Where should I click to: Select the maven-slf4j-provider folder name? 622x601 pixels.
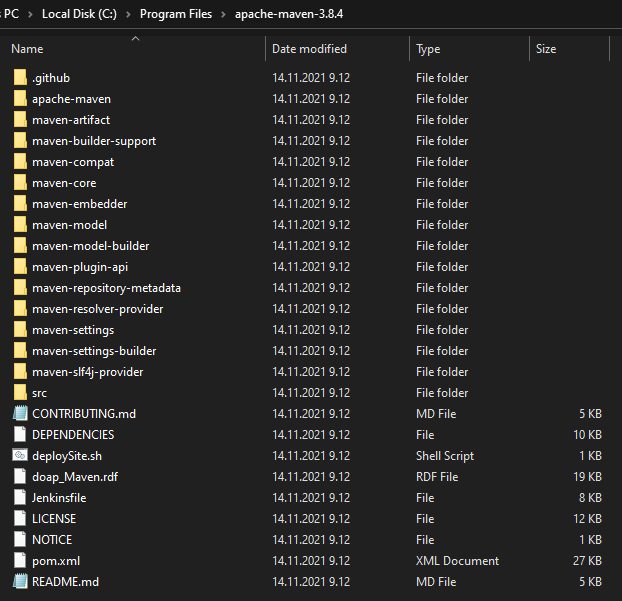88,372
